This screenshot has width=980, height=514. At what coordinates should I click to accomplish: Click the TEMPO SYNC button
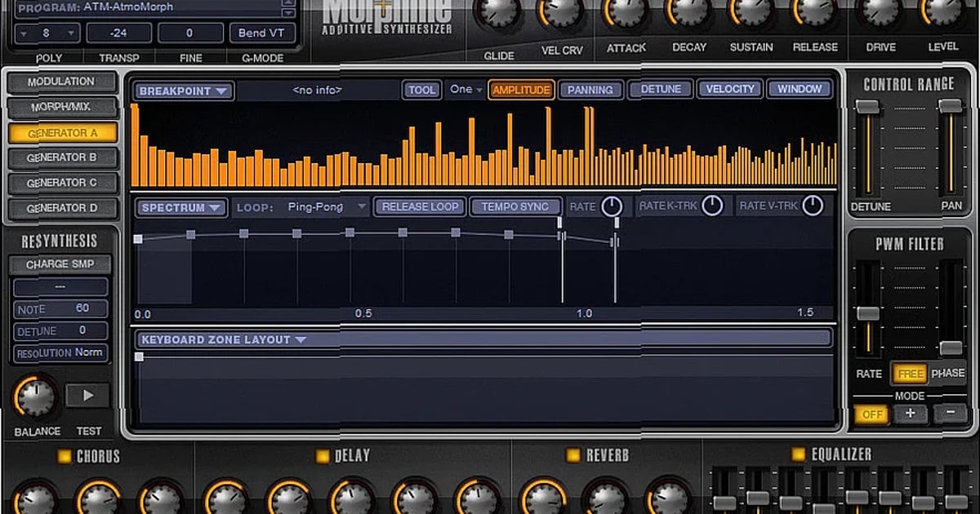515,206
